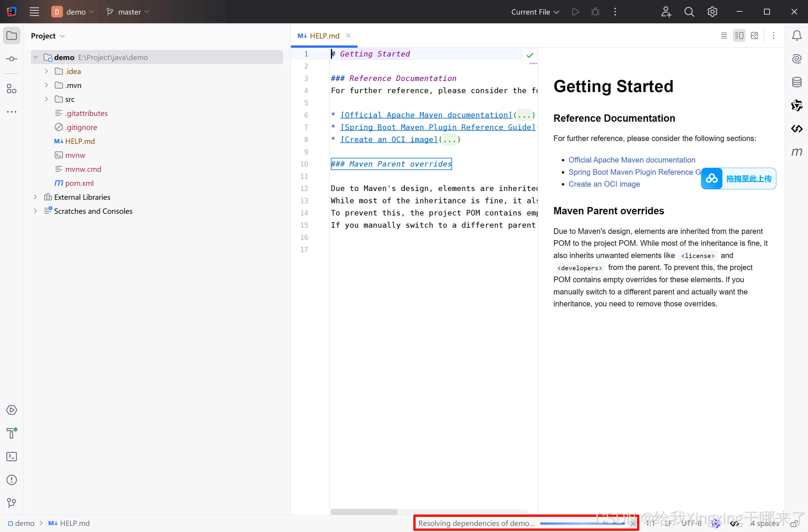Open the Database tool window
The width and height of the screenshot is (808, 532).
[796, 82]
